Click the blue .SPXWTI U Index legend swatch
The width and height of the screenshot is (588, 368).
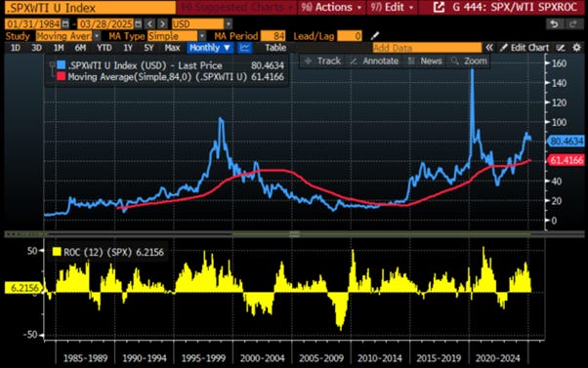pos(62,64)
